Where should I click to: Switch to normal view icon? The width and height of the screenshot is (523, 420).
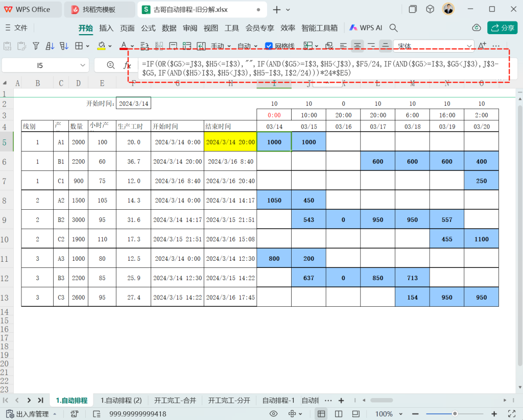(321, 414)
